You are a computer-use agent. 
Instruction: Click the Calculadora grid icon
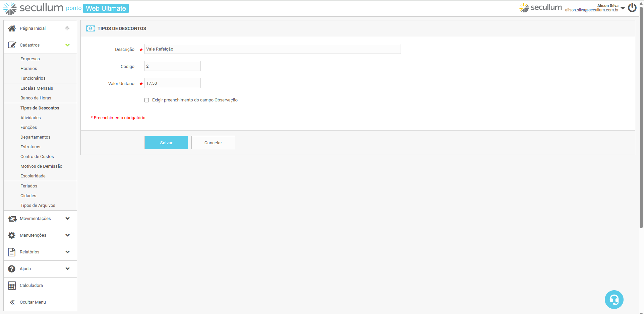(12, 286)
